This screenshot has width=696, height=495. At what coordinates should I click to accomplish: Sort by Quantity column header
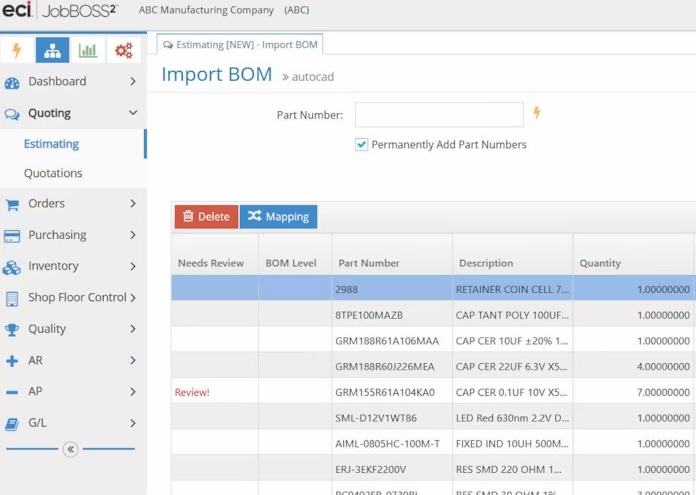(600, 263)
